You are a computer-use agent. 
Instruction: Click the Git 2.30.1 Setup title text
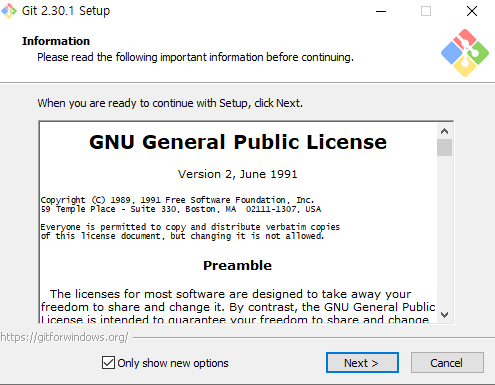click(66, 11)
